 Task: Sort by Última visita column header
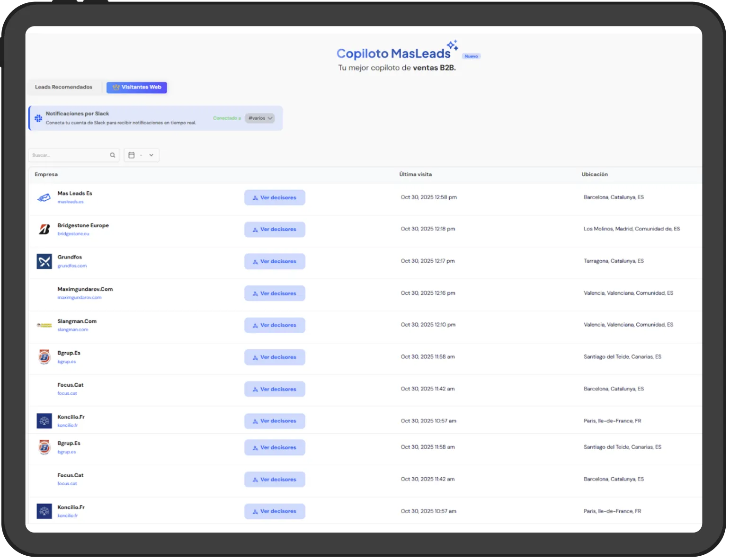[416, 175]
